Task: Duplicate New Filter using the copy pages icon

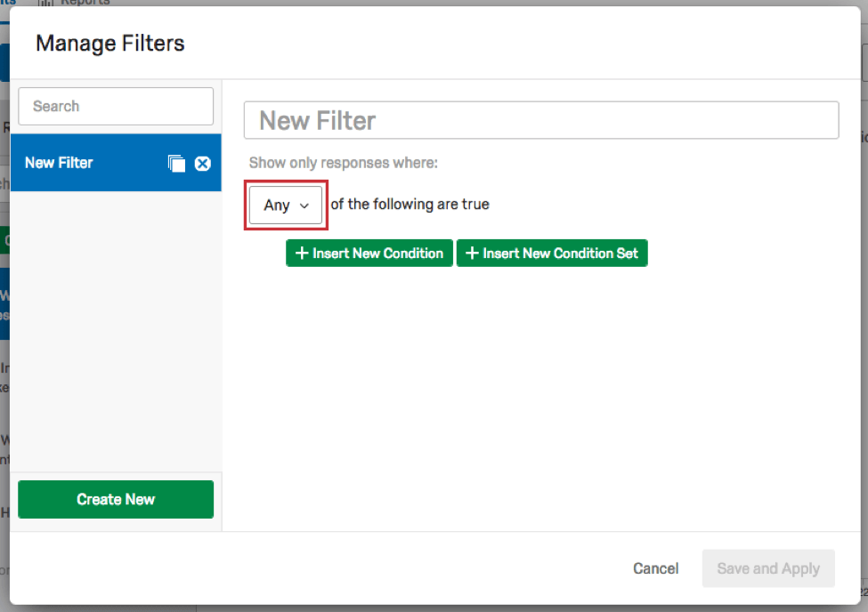Action: [x=174, y=163]
